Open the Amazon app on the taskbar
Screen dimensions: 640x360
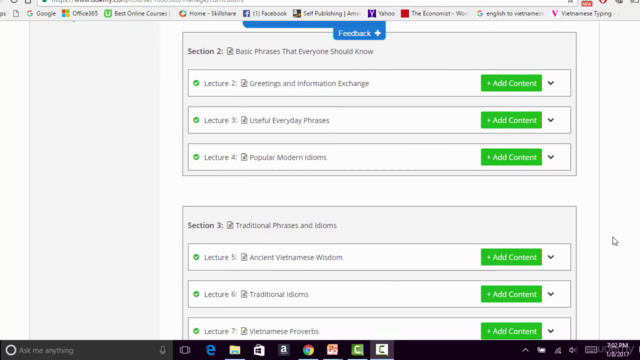pos(284,350)
